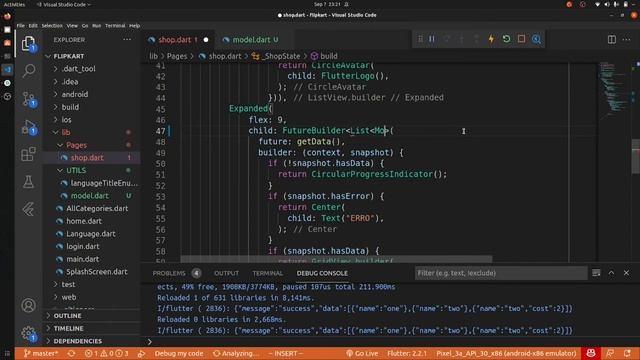Open the Run menu
Viewport: 640px width, 360px height.
[96, 25]
